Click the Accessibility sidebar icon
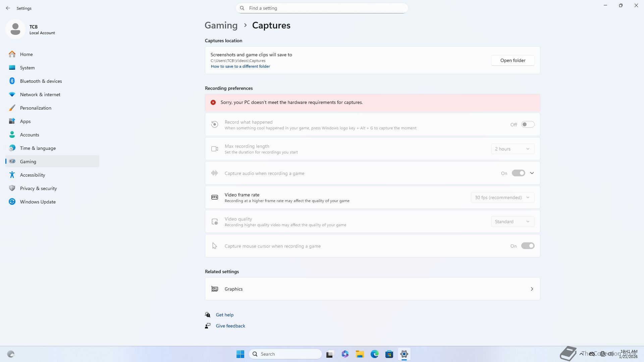Screen dimensions: 644x362 [x=12, y=175]
